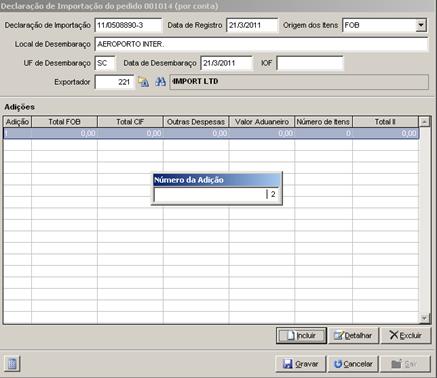Click the Gravar save button
437x378 pixels.
tap(301, 364)
